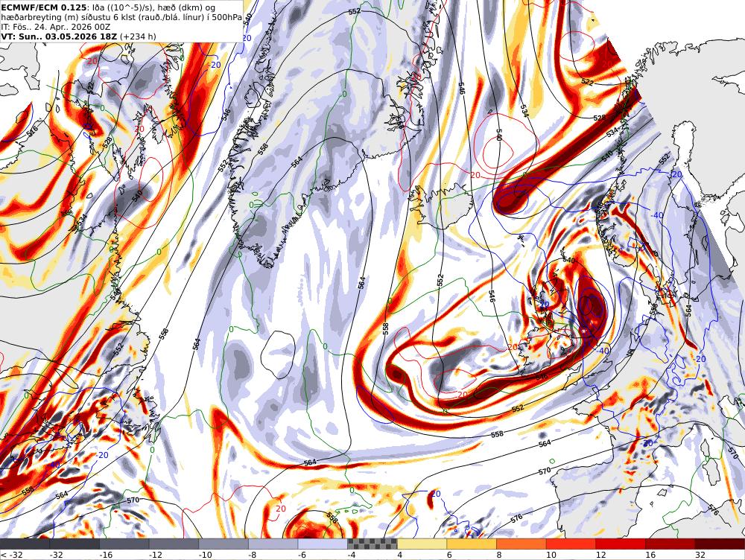The height and width of the screenshot is (560, 745).
Task: Click the 'IT: Fös.. 24. Apr.. 2026 00Z' line
Action: point(56,27)
